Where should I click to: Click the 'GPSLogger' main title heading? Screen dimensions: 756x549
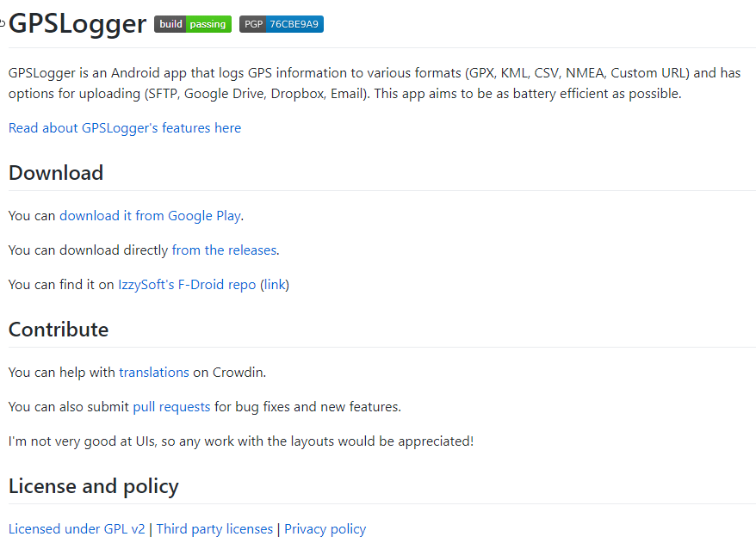(77, 24)
